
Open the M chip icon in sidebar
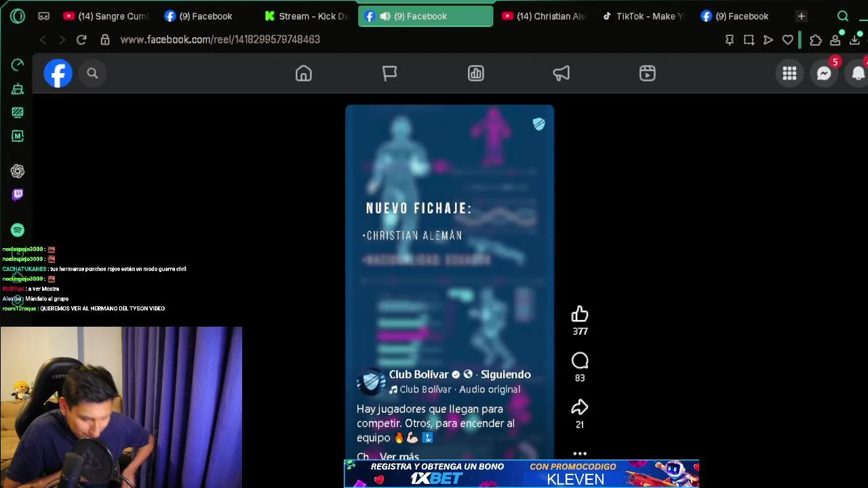[x=18, y=136]
